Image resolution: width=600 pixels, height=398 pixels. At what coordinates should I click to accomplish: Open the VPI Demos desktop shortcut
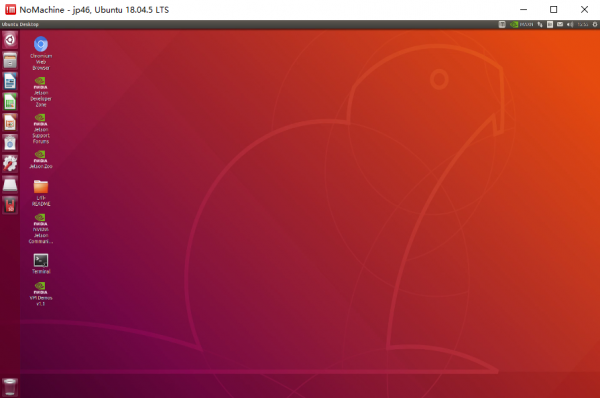[x=41, y=294]
